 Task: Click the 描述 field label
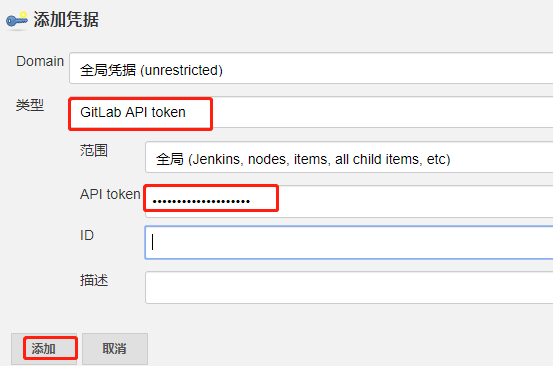[x=94, y=281]
